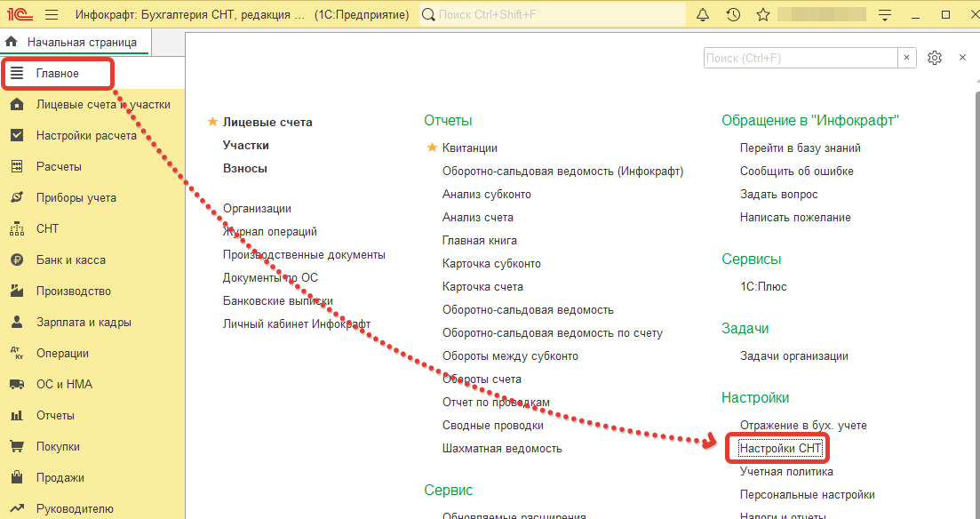
Task: Select Главное in the sidebar
Action: coord(58,74)
